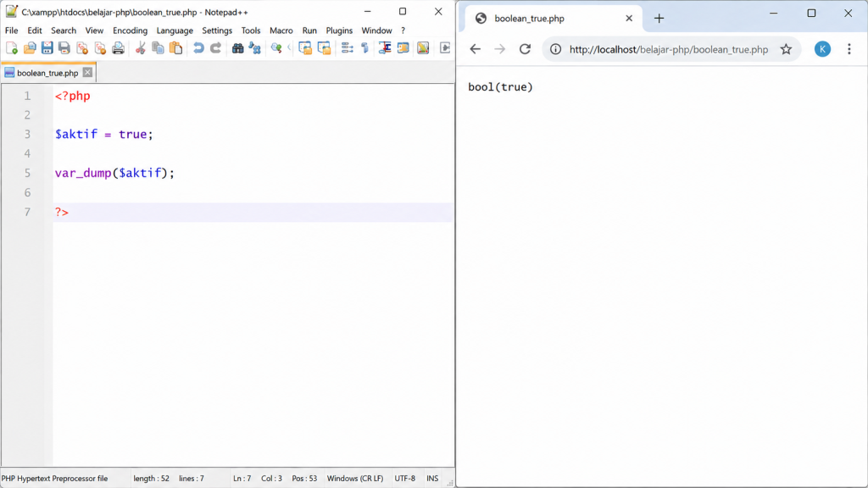Click Windows (CR LF) in status bar

355,479
